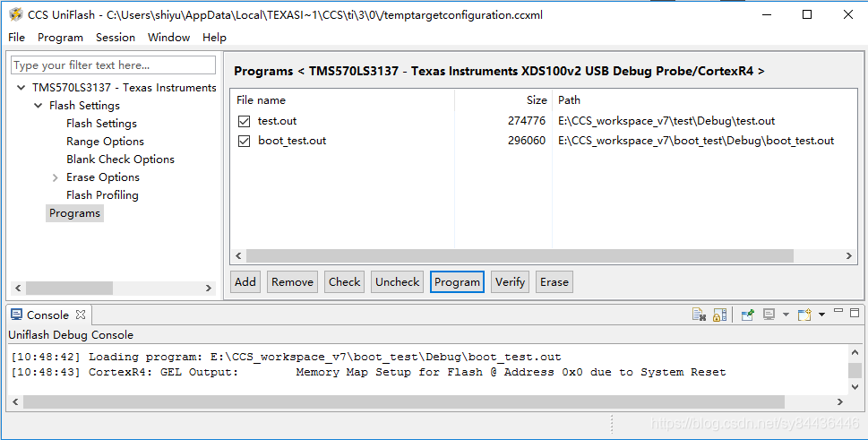Click the console scroll down arrow

(855, 387)
